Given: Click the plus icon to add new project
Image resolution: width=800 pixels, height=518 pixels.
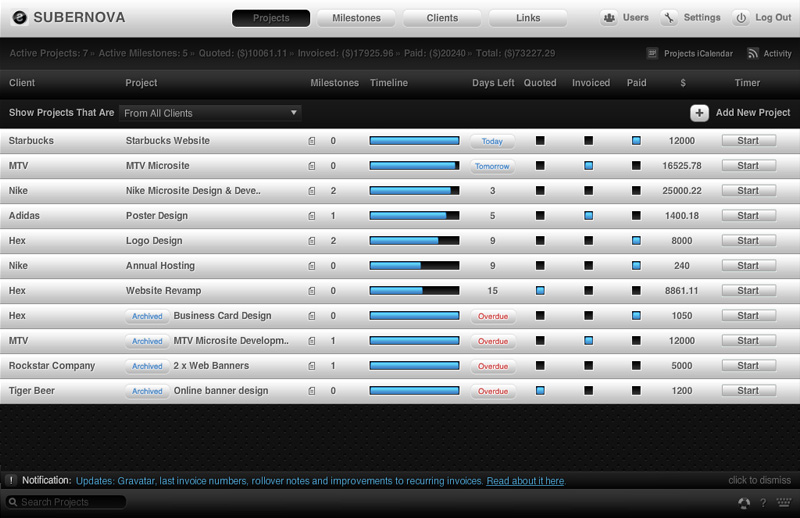Looking at the screenshot, I should pyautogui.click(x=700, y=113).
